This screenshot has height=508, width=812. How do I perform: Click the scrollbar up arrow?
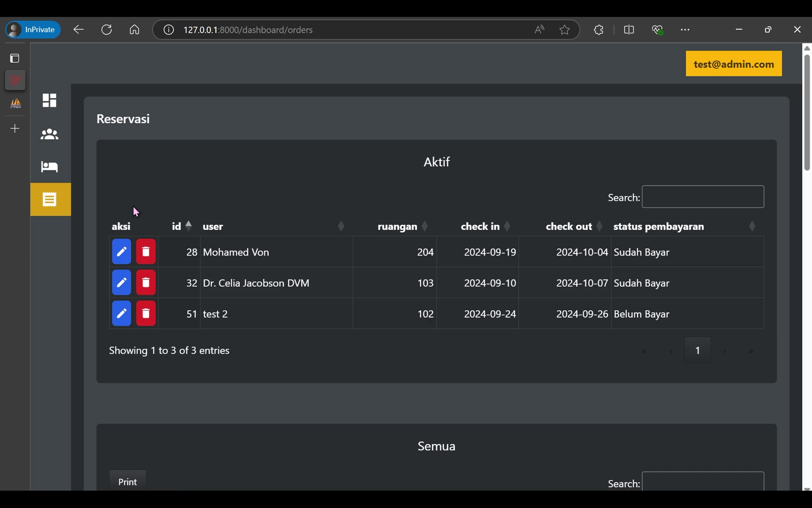[x=807, y=48]
